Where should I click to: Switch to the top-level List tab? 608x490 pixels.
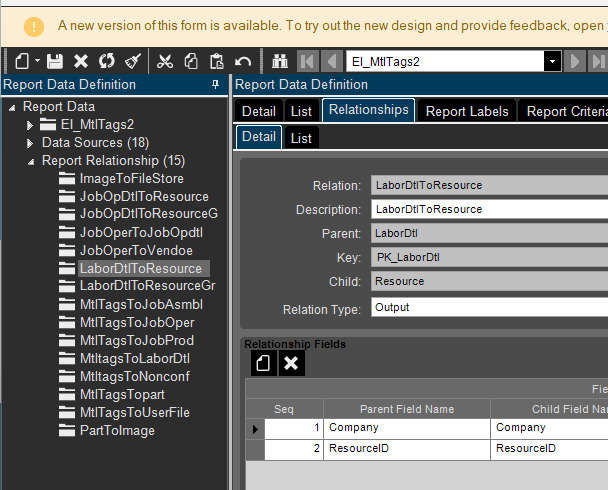pos(301,111)
